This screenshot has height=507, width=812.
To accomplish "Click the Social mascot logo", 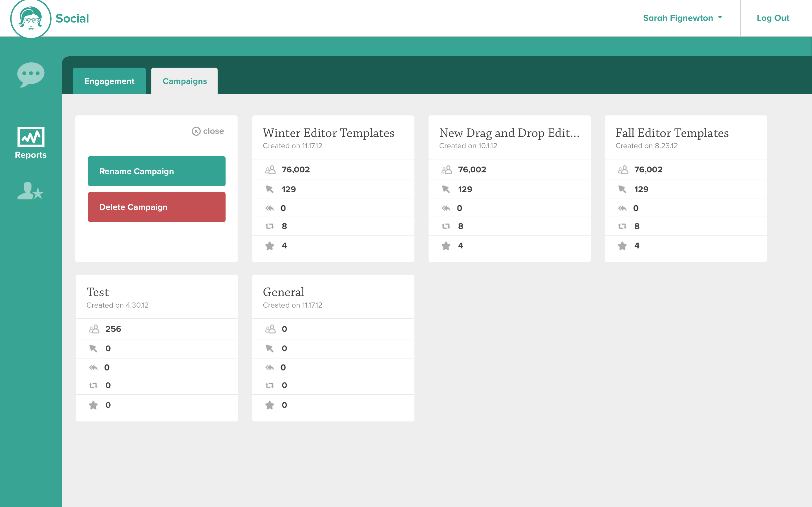I will 30,19.
